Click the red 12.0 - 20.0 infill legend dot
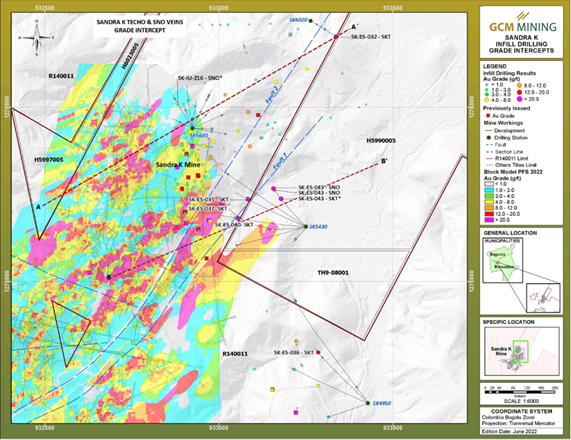571x440 pixels. (519, 93)
